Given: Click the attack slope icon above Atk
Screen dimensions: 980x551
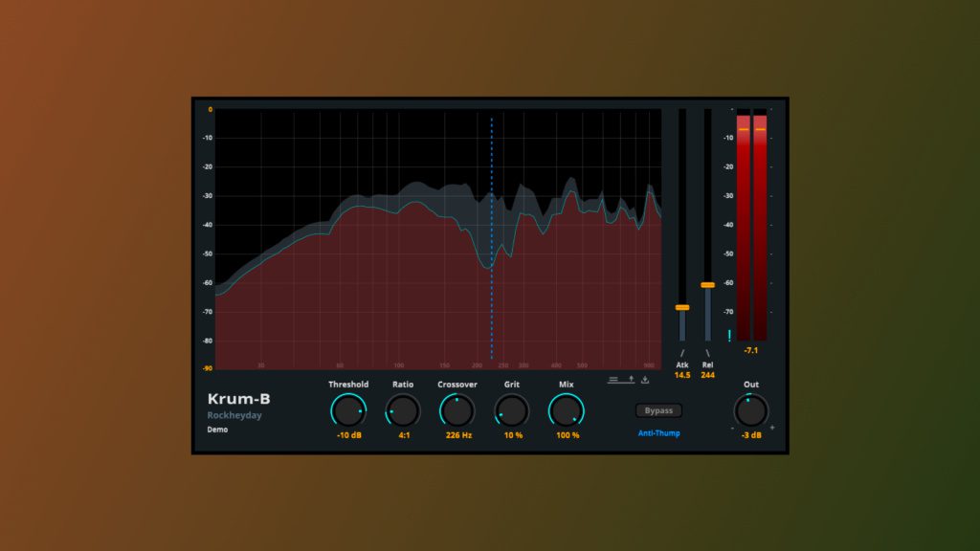Looking at the screenshot, I should click(681, 353).
